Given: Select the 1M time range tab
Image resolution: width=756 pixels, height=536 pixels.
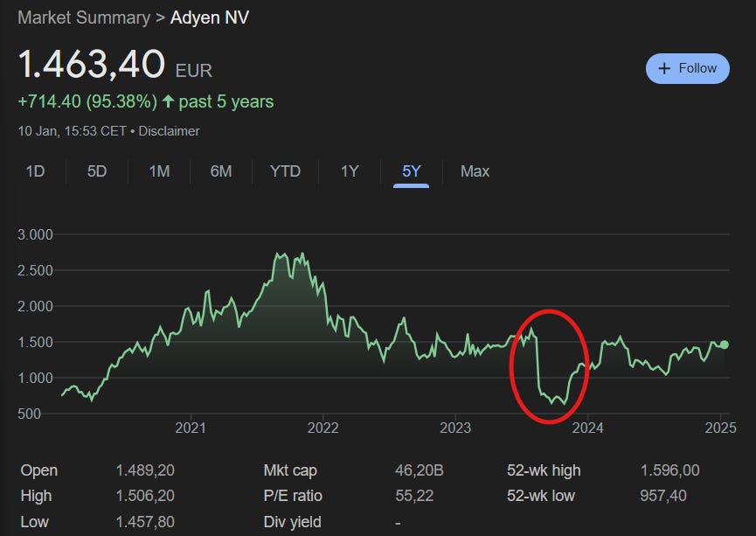Looking at the screenshot, I should pos(159,171).
